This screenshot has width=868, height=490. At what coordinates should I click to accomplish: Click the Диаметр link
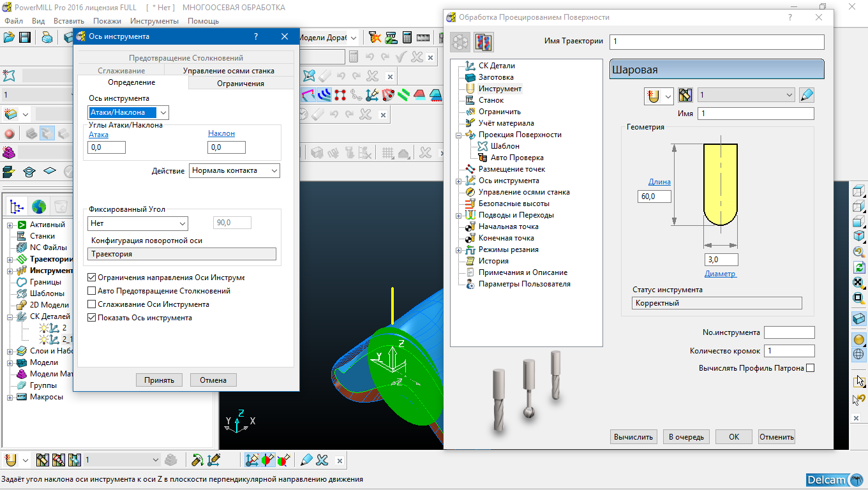click(x=720, y=274)
